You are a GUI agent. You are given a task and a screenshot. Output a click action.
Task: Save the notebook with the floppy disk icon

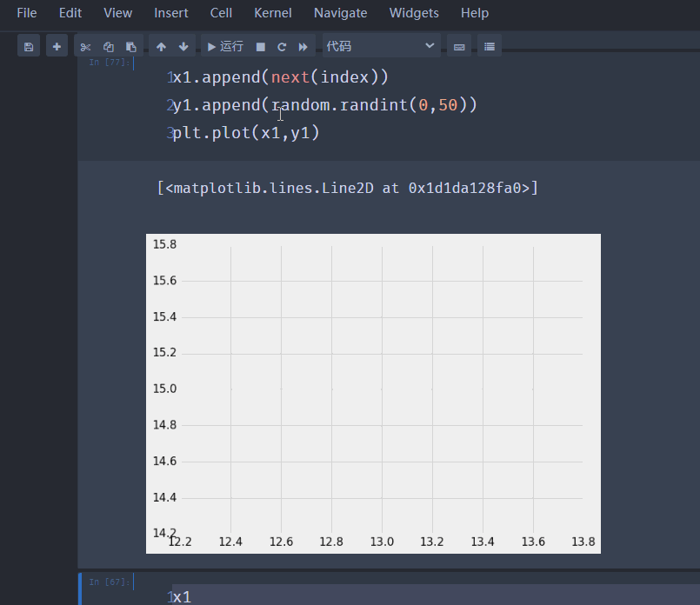(x=29, y=46)
